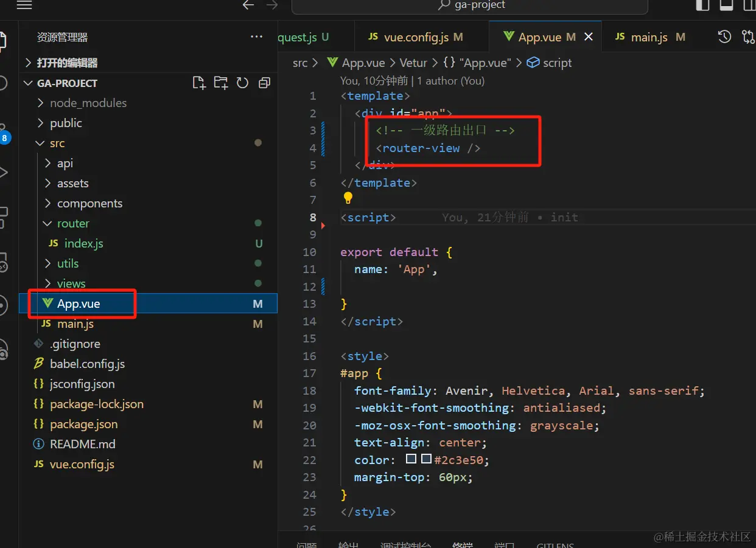Open package.json file
This screenshot has height=548, width=756.
tap(84, 424)
